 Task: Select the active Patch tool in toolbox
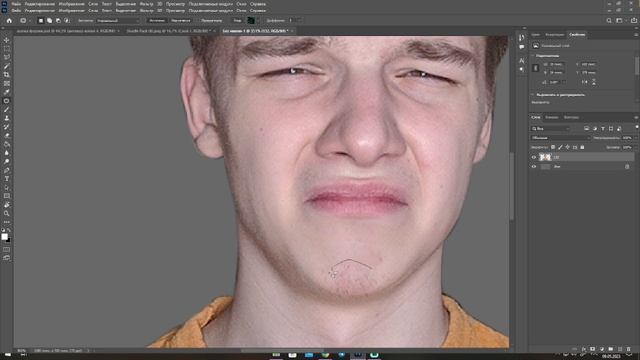click(7, 100)
